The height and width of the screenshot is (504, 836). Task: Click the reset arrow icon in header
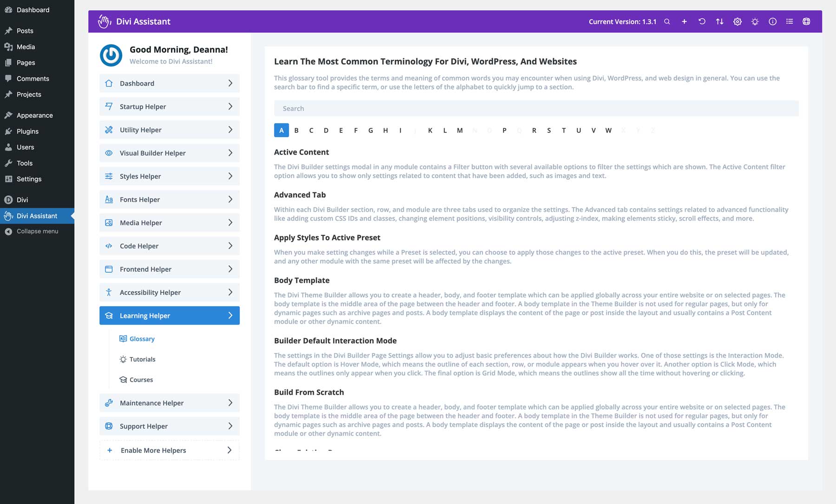702,21
